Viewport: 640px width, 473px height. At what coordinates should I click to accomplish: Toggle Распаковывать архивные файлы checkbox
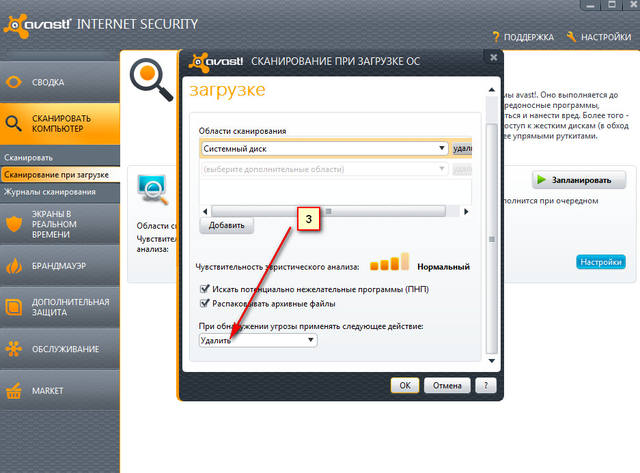tap(204, 303)
